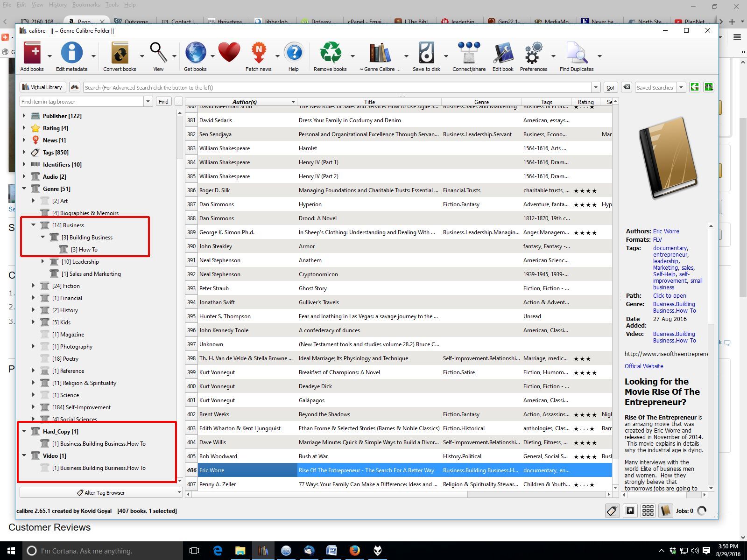Sort the list by Title column header
The image size is (747, 560).
(369, 102)
